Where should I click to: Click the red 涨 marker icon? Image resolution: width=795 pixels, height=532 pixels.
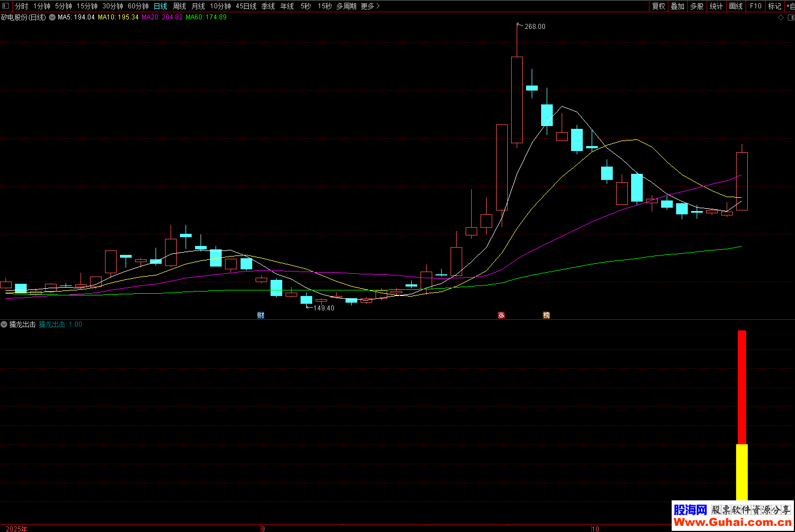click(x=501, y=315)
